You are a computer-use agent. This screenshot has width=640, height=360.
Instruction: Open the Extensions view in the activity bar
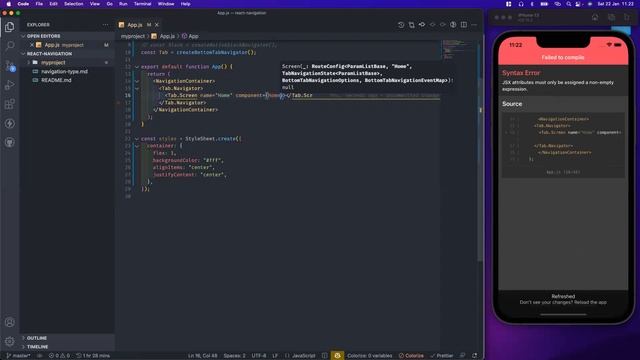10,104
